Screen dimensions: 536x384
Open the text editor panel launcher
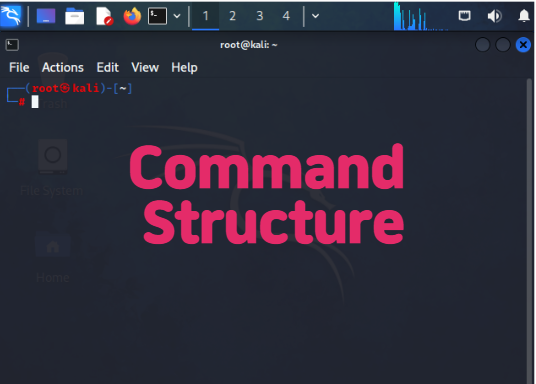click(104, 16)
